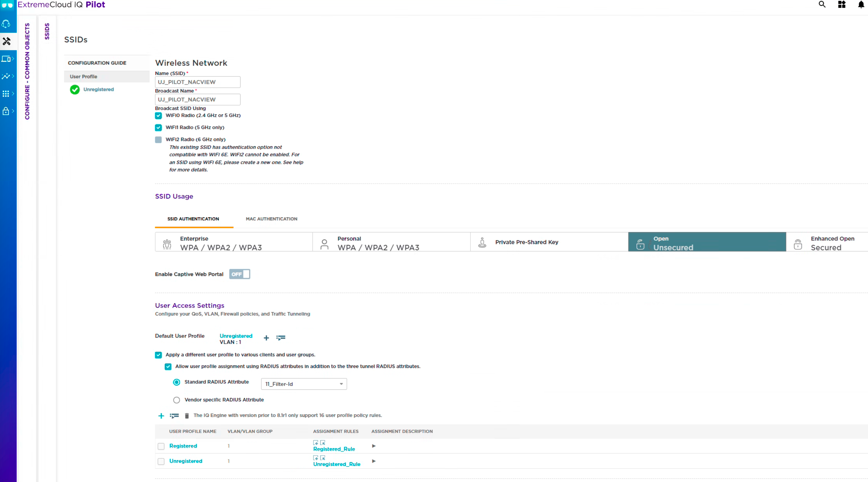Open the Manage devices sidebar icon
Viewport: 868px width, 482px height.
pyautogui.click(x=6, y=59)
